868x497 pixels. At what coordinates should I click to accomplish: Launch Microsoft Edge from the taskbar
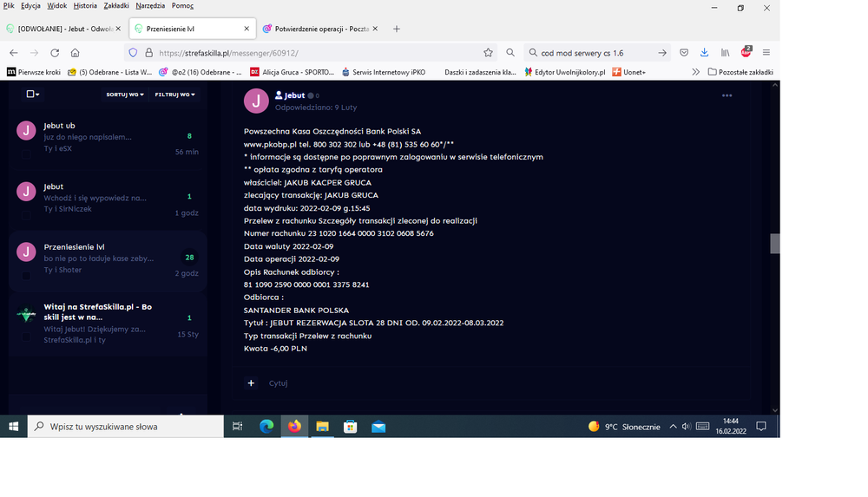click(x=266, y=426)
